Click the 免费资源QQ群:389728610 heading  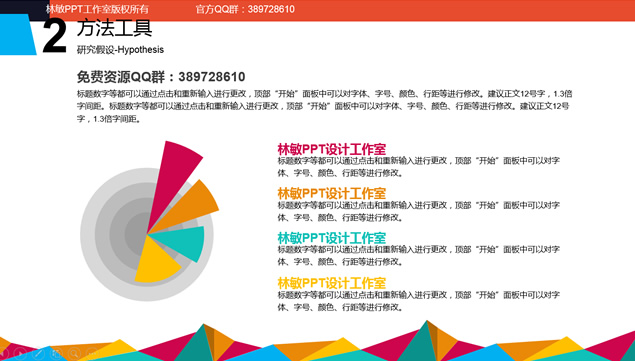coord(161,77)
